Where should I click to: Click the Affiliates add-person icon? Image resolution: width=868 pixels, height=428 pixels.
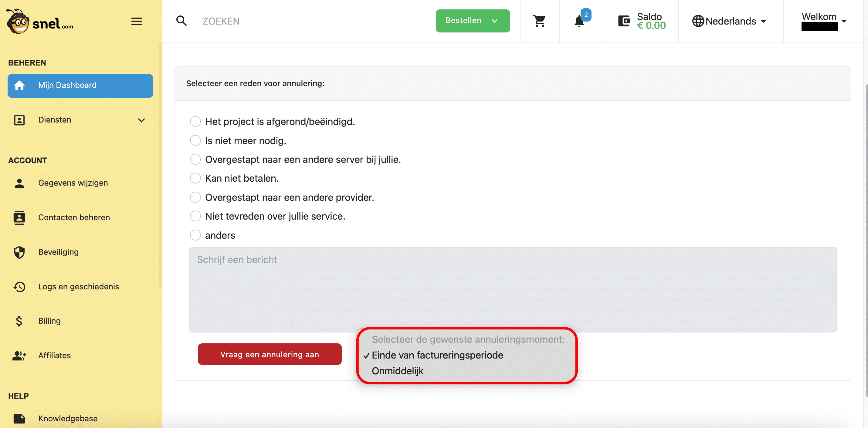[19, 356]
